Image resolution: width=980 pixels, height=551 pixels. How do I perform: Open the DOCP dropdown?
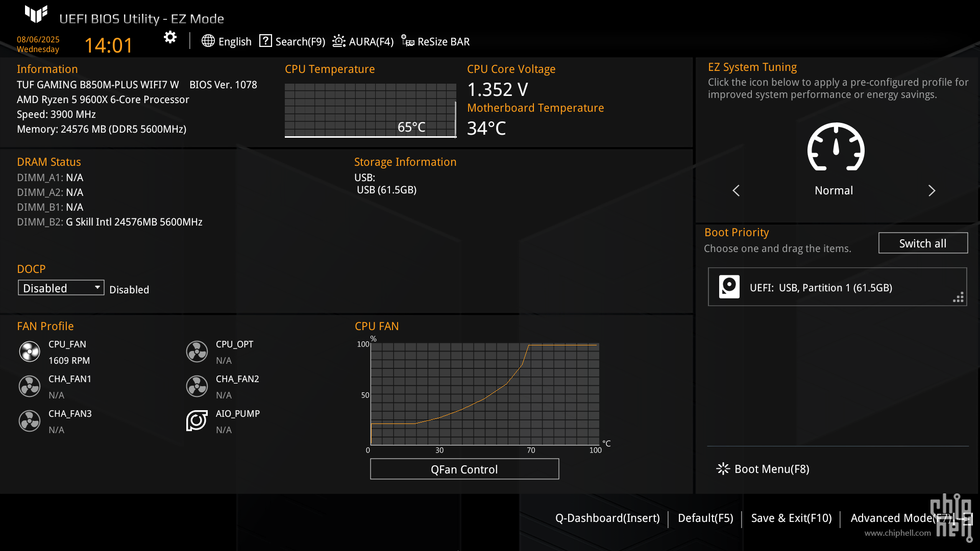61,288
